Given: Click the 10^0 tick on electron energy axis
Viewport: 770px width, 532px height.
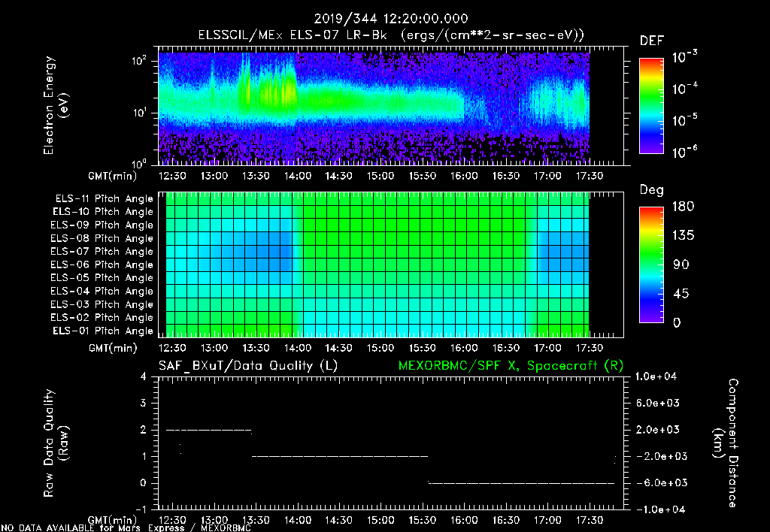Looking at the screenshot, I should (139, 163).
